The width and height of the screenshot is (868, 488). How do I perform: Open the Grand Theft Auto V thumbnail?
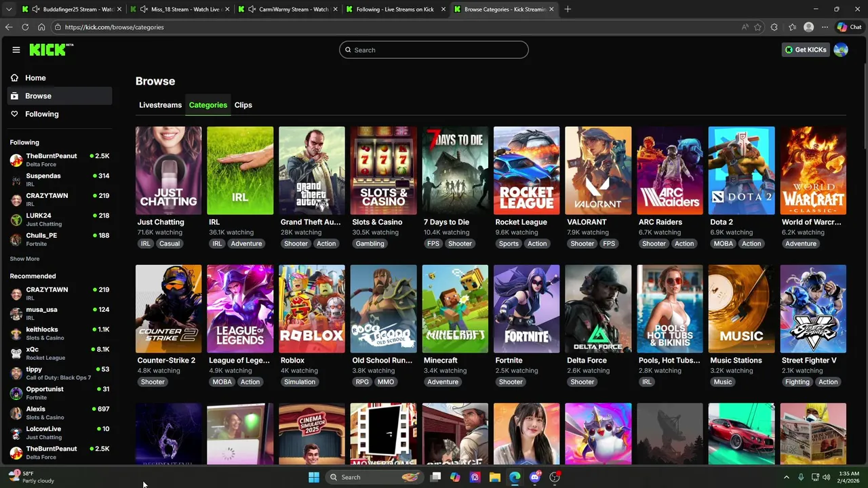[x=312, y=171]
